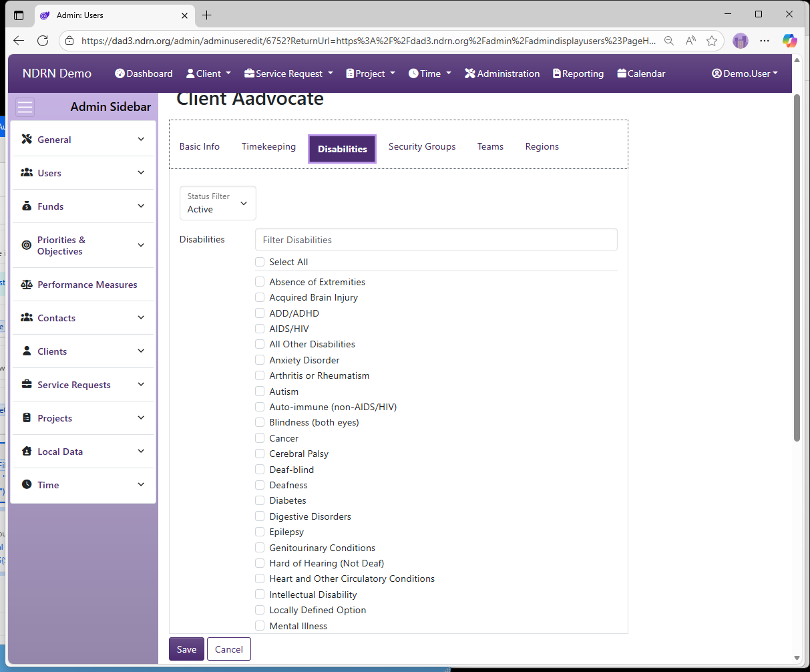Click the Priorities & Objectives target icon
Screen dimensions: 810x672
click(27, 245)
